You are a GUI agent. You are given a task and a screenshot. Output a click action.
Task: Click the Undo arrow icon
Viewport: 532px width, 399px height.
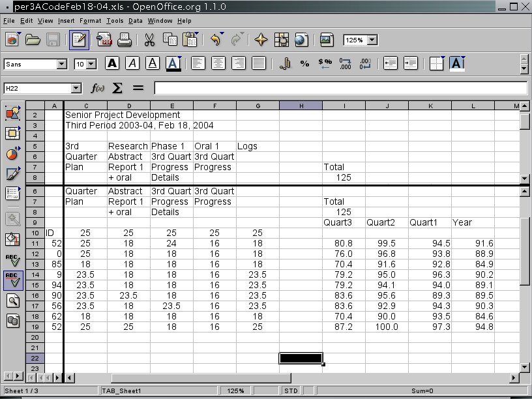[216, 40]
